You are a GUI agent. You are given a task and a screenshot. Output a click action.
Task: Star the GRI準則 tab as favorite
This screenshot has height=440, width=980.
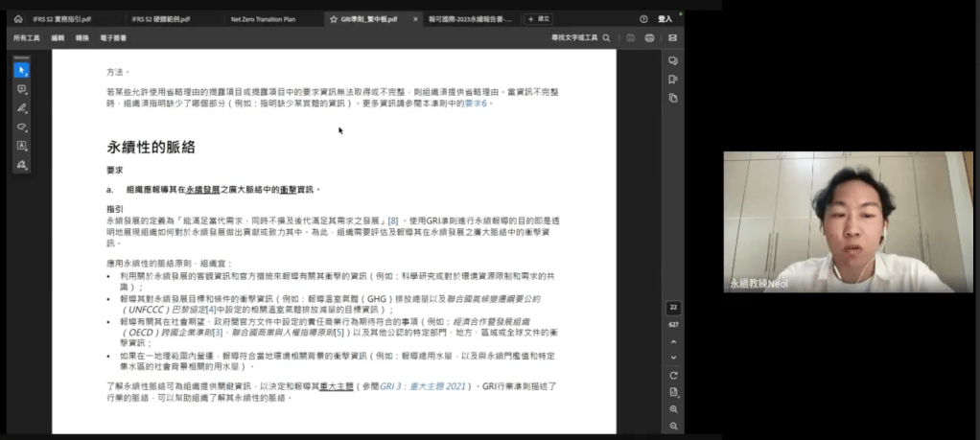click(333, 18)
